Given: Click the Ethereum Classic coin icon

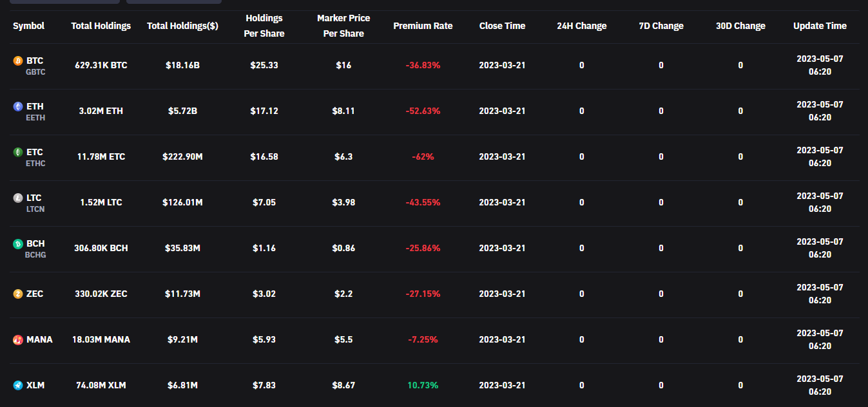Looking at the screenshot, I should [18, 152].
